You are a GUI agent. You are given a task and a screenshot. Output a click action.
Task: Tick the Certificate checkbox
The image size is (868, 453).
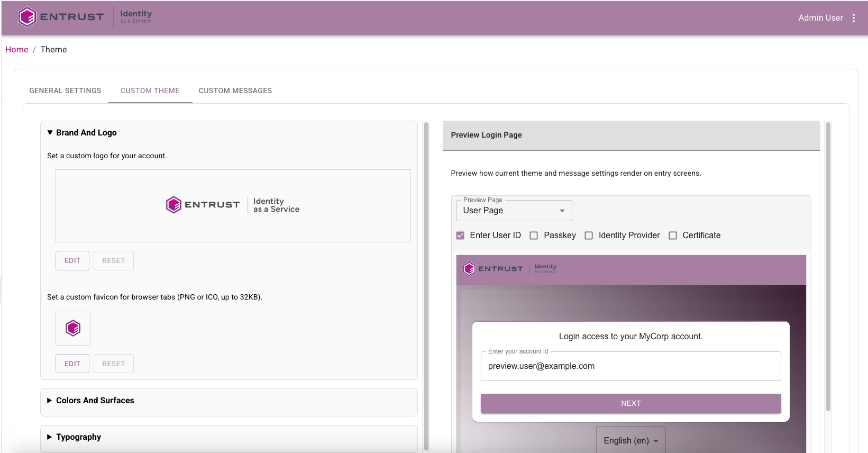pyautogui.click(x=673, y=235)
